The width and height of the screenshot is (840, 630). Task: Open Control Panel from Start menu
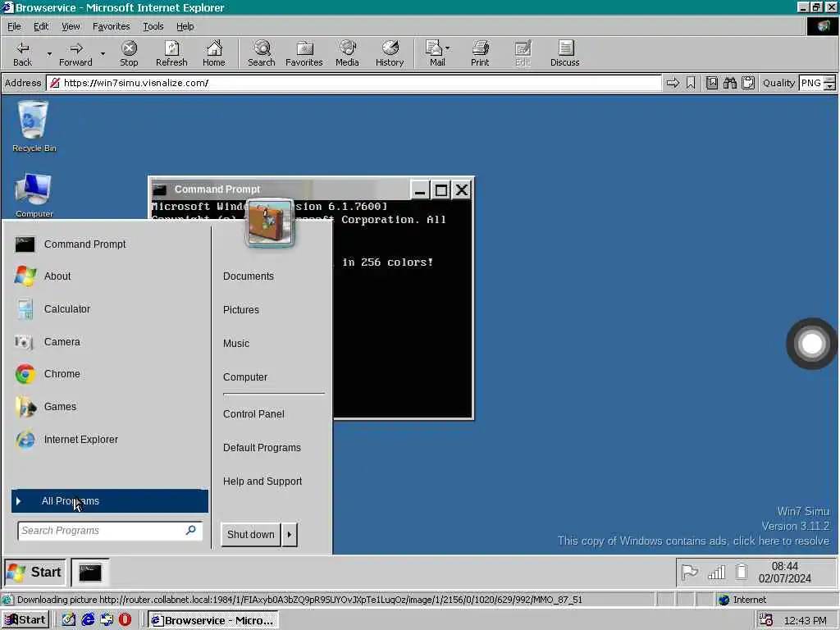point(254,413)
